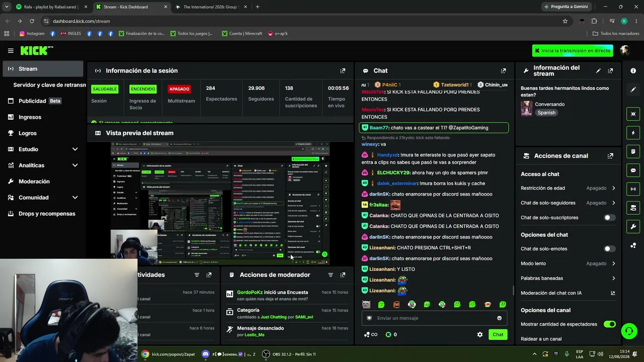Click GordoPoKz username in moderator actions
Screen dimensions: 644x362
250,293
